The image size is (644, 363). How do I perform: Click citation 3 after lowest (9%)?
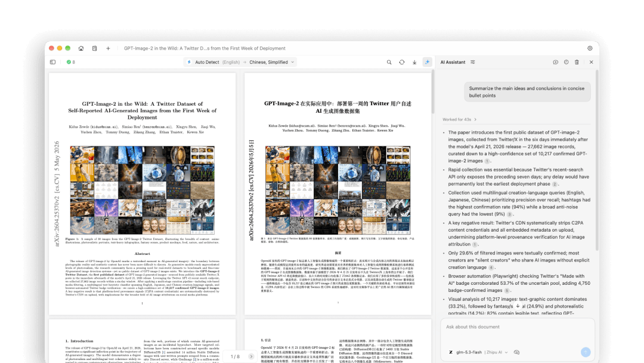point(509,214)
